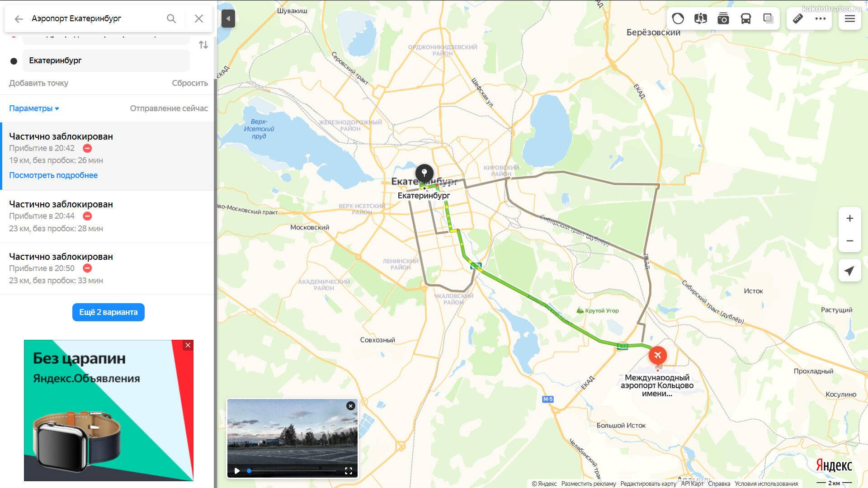868x488 pixels.
Task: Zoom out with the minus button
Action: [850, 241]
